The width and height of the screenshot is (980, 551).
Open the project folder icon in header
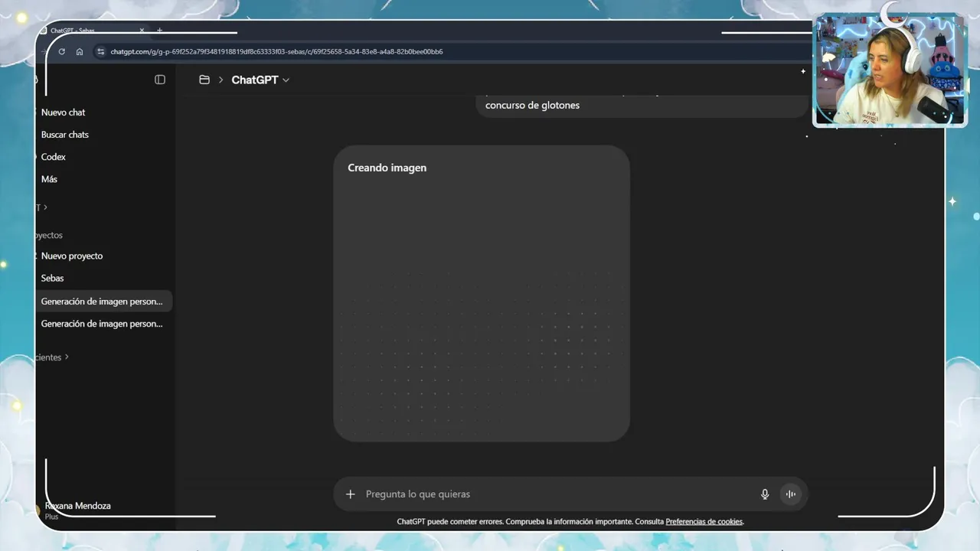(204, 80)
